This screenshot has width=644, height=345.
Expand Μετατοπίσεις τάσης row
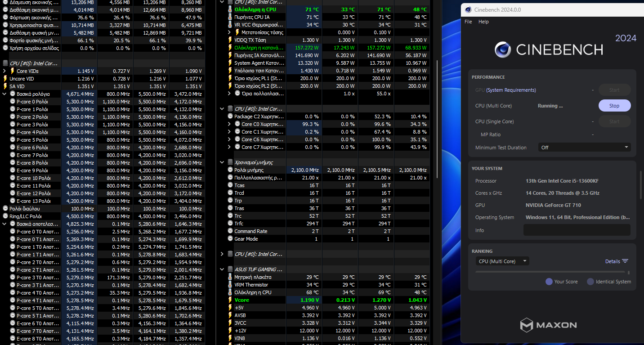pos(230,32)
